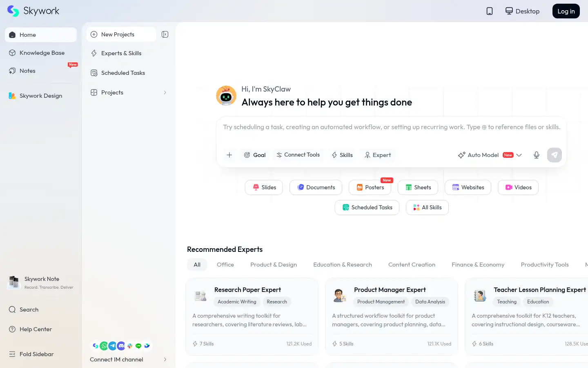Click the Discord channel icon
Image resolution: width=588 pixels, height=368 pixels.
[x=121, y=346]
